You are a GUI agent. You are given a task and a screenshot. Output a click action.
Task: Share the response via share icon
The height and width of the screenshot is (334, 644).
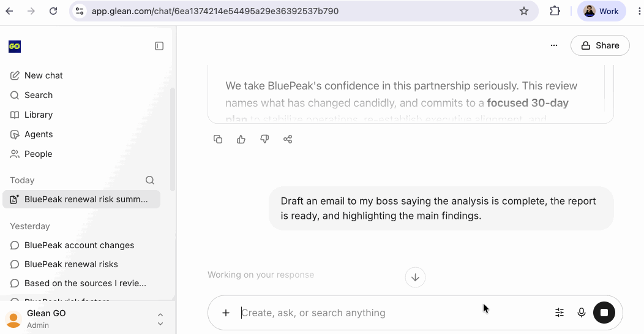tap(288, 139)
